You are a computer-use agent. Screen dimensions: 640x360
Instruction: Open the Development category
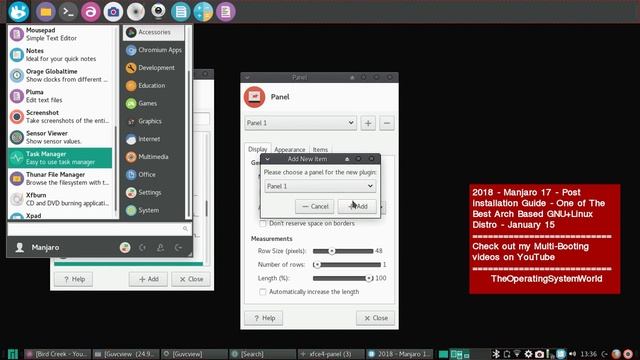153,68
